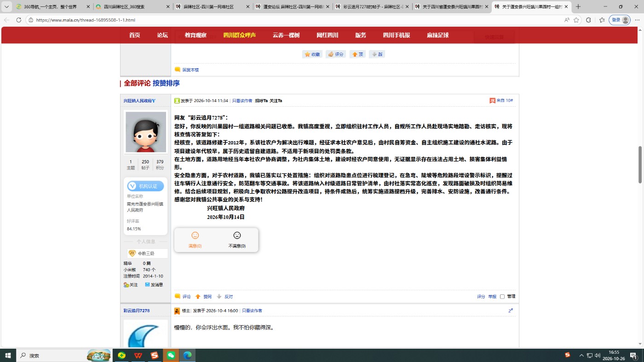The height and width of the screenshot is (362, 644).
Task: Click the 赞同 up arrow on reply
Action: click(x=203, y=297)
